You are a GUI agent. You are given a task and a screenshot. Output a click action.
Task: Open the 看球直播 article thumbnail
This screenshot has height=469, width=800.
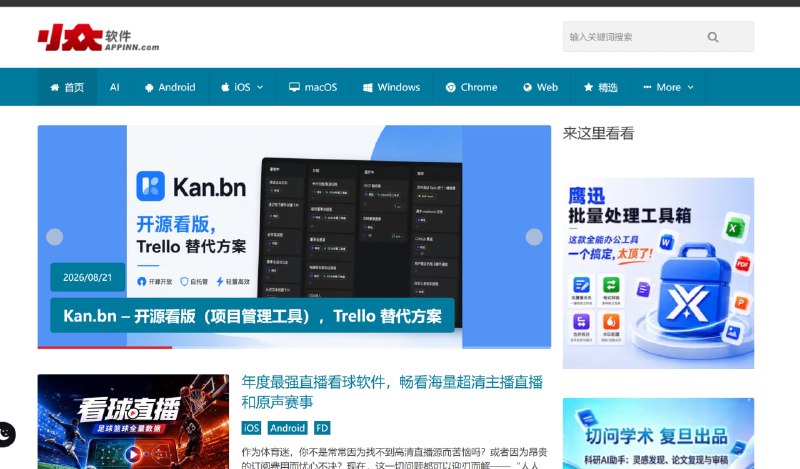133,422
